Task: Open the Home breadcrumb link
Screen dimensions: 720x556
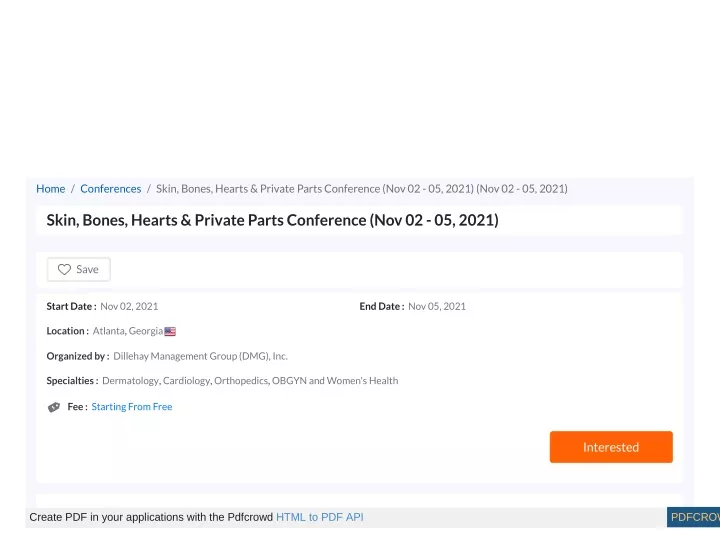Action: point(51,189)
